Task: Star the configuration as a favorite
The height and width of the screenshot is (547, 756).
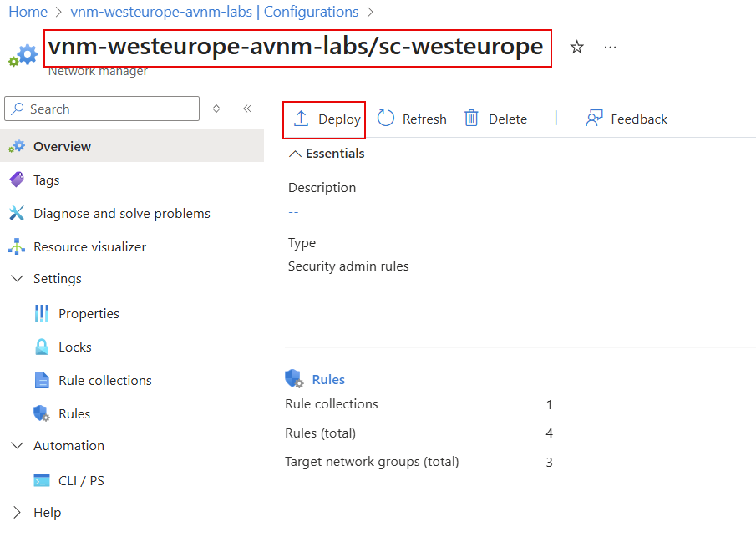Action: [x=576, y=48]
